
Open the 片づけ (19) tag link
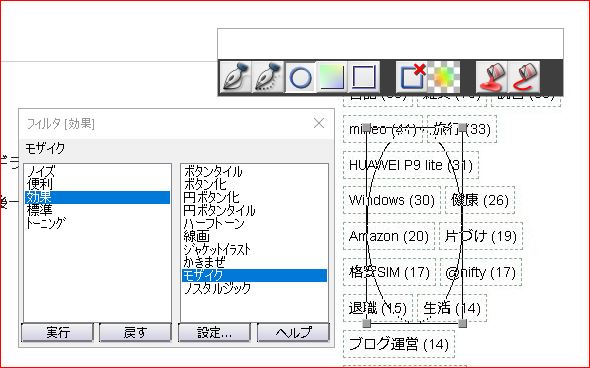point(481,236)
